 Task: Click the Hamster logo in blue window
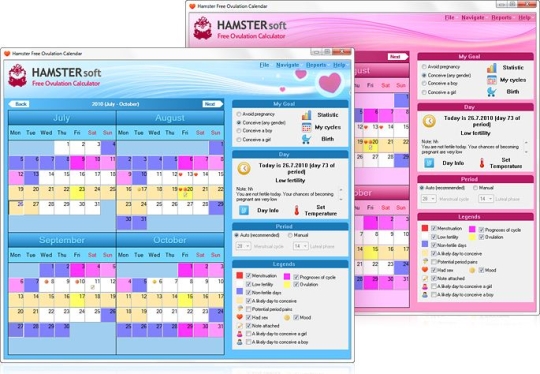tap(17, 75)
